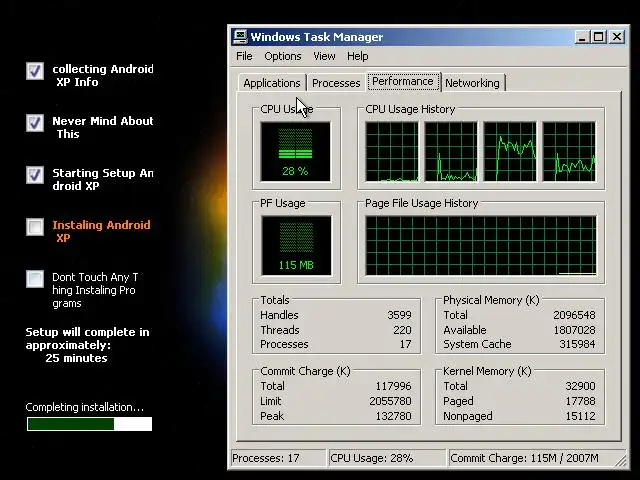The width and height of the screenshot is (640, 480).
Task: Switch to the Processes tab
Action: pos(336,83)
